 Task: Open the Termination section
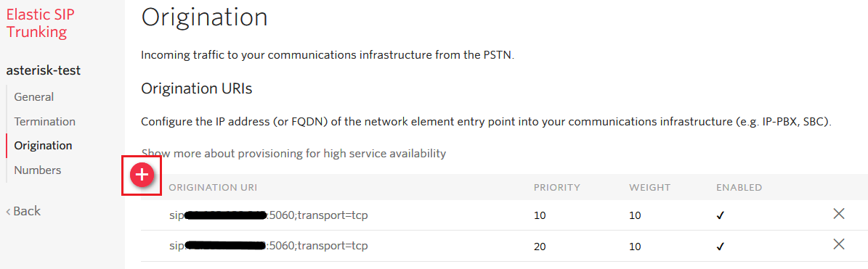(45, 122)
